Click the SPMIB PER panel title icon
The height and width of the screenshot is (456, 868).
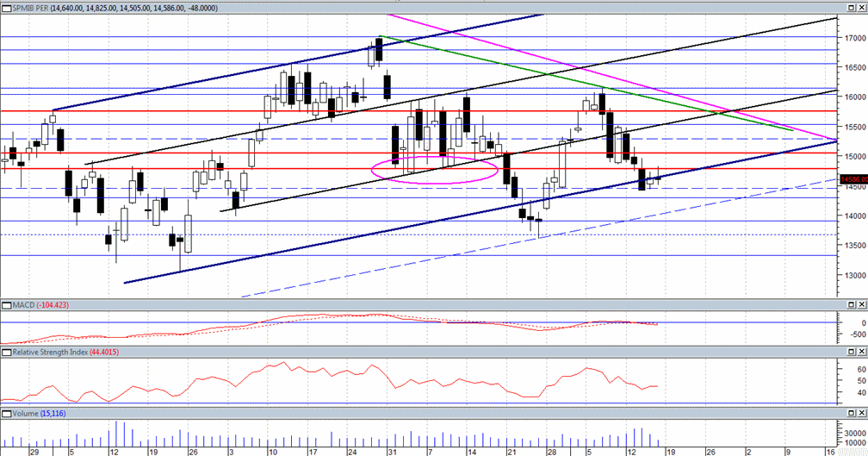[x=7, y=9]
